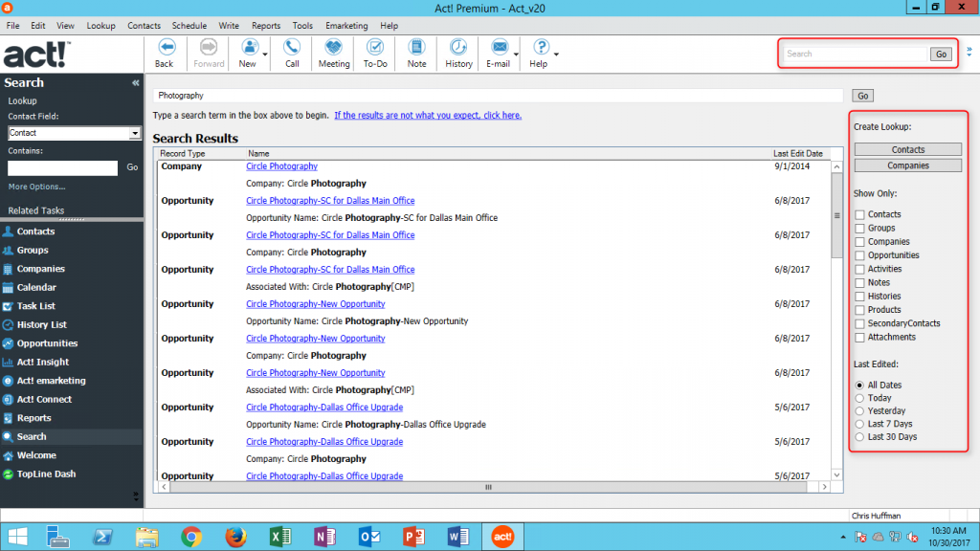Add a To-Do from the toolbar
Screen dimensions: 980x551
[x=375, y=54]
